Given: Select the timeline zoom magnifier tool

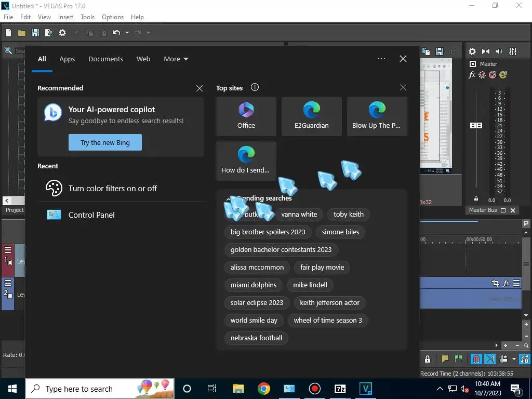Looking at the screenshot, I should point(526,345).
